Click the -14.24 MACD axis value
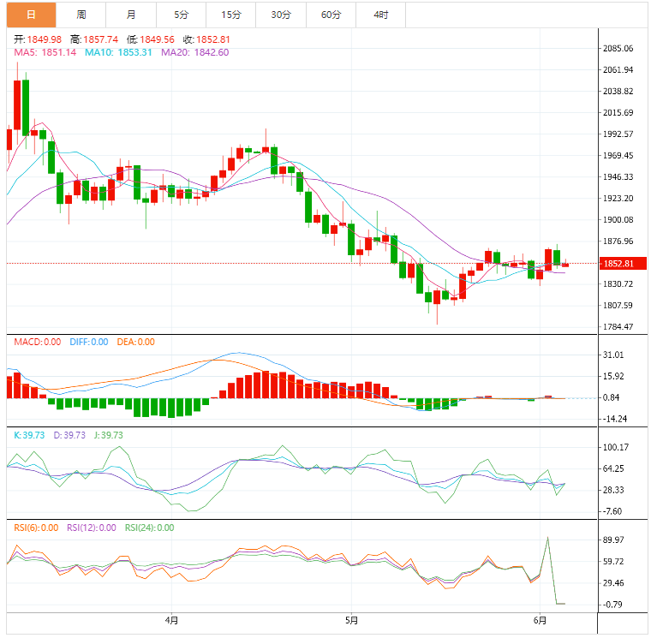 (x=615, y=419)
